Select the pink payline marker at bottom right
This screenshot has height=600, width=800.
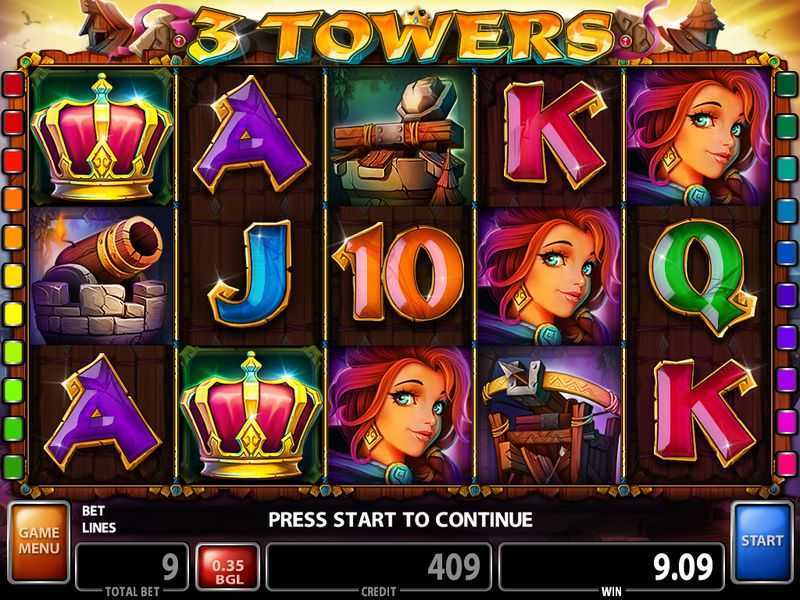click(x=786, y=463)
